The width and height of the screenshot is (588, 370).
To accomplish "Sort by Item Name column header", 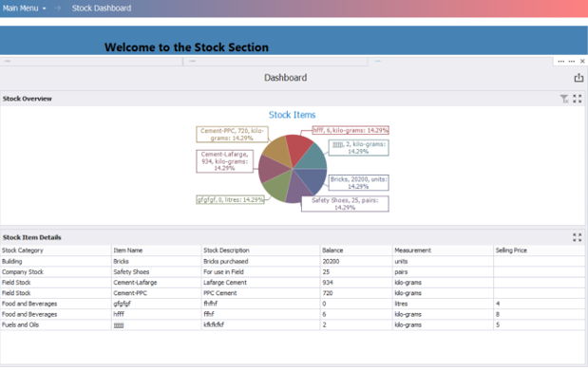I will (157, 250).
